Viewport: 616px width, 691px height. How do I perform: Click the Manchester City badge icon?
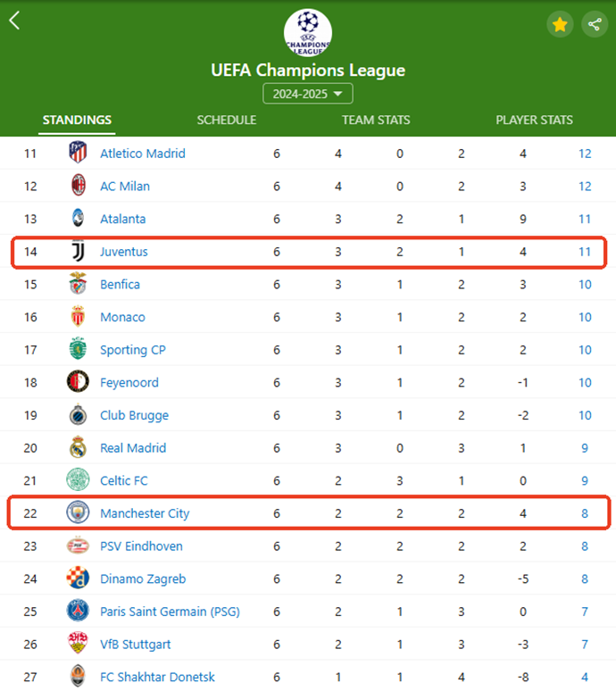pos(78,512)
